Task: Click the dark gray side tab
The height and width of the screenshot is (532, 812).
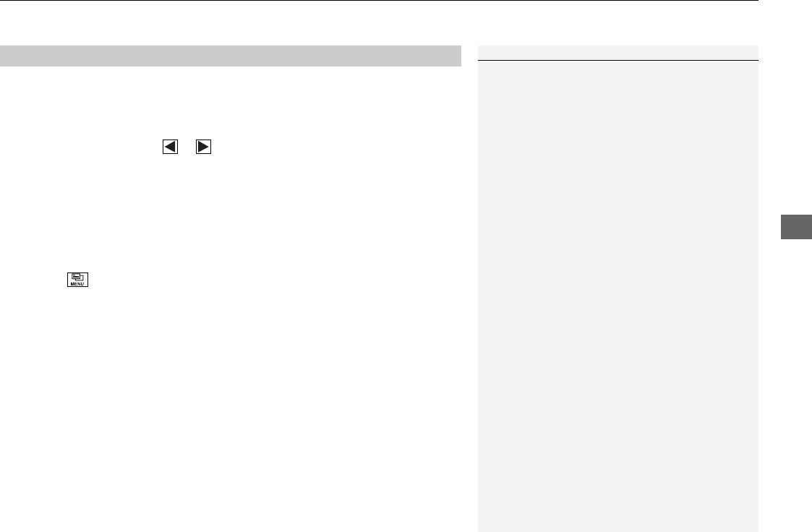Action: (797, 227)
